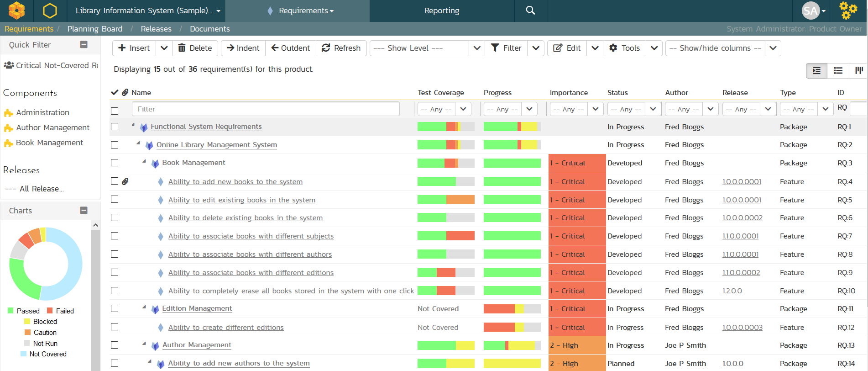Screen dimensions: 868x371
Task: Switch to the flat list view icon
Action: pyautogui.click(x=838, y=70)
